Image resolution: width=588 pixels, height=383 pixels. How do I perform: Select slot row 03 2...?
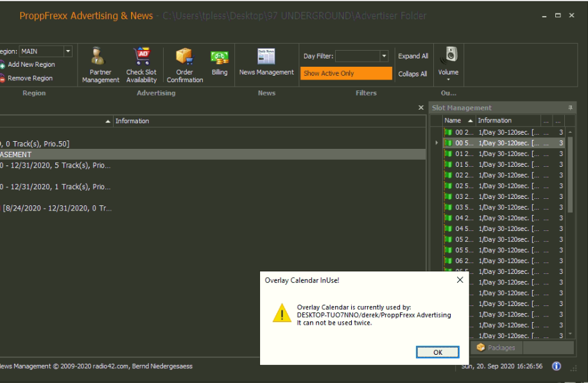tap(503, 197)
